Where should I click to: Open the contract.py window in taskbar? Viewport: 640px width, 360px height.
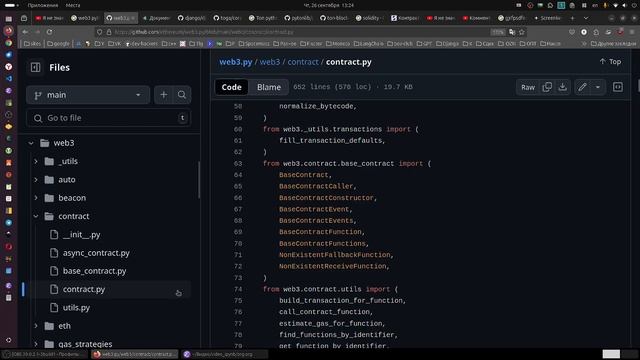(135, 354)
